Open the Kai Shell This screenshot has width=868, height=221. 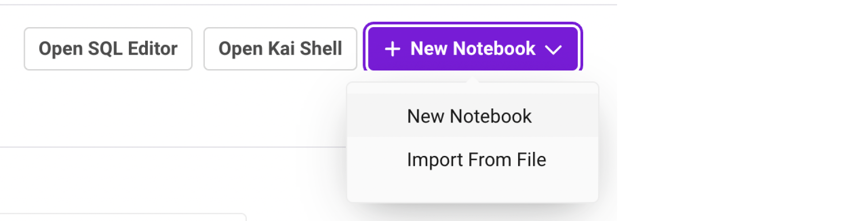[280, 49]
